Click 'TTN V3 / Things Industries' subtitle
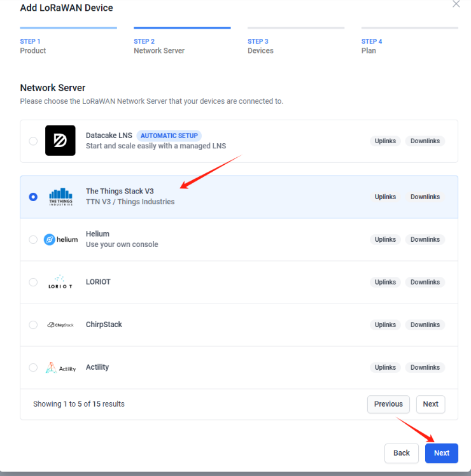Screen dimensions: 471x476 tap(130, 202)
